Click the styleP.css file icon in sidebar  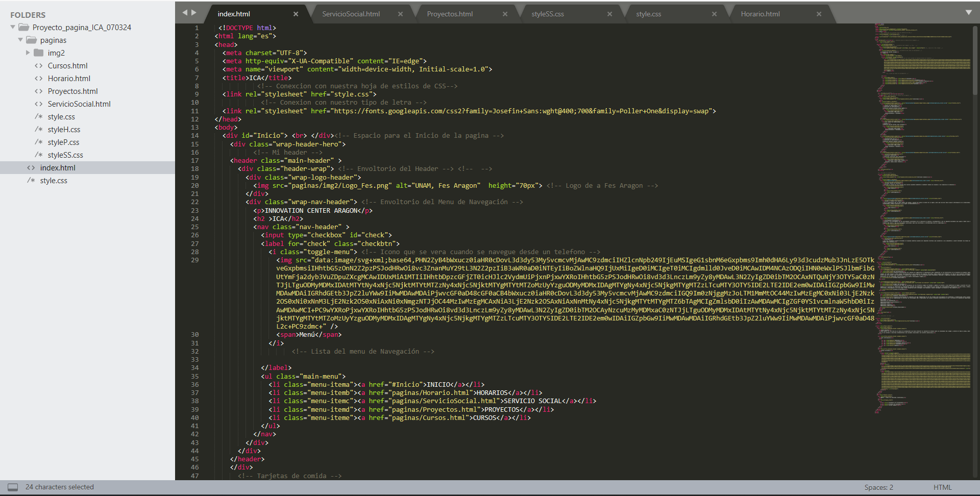(x=38, y=142)
